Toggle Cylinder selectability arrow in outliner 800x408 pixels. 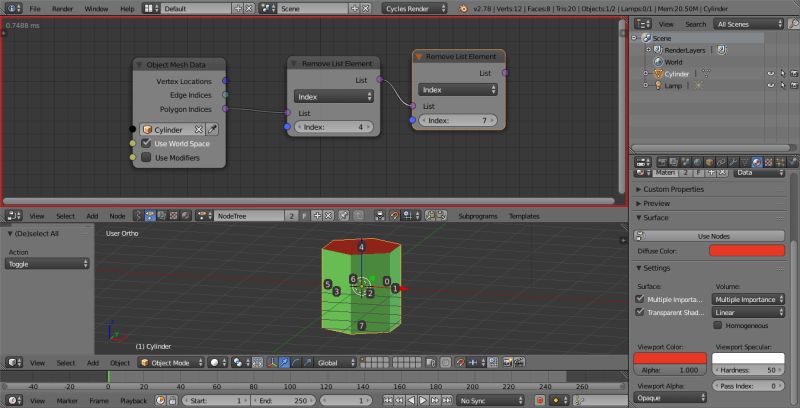click(x=783, y=74)
